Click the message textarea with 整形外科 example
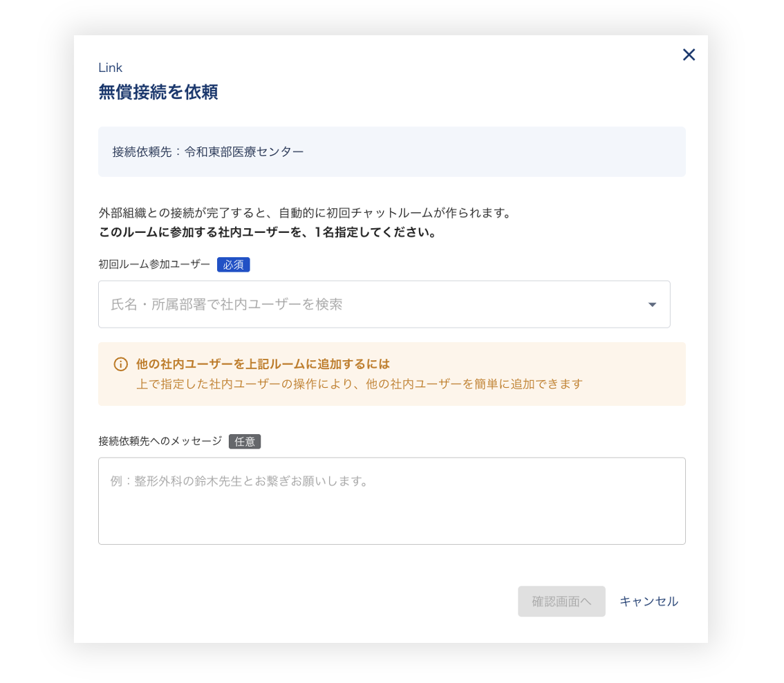784x683 pixels. click(391, 500)
